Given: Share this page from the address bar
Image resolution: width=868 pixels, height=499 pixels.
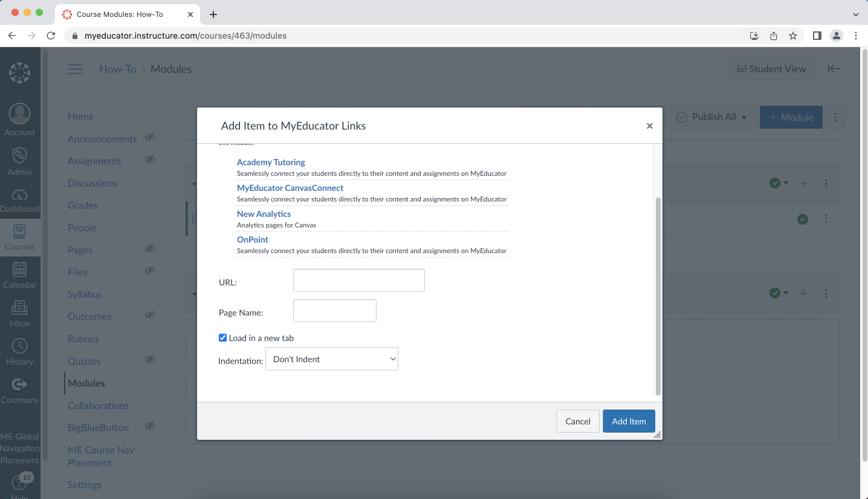Looking at the screenshot, I should click(x=774, y=36).
